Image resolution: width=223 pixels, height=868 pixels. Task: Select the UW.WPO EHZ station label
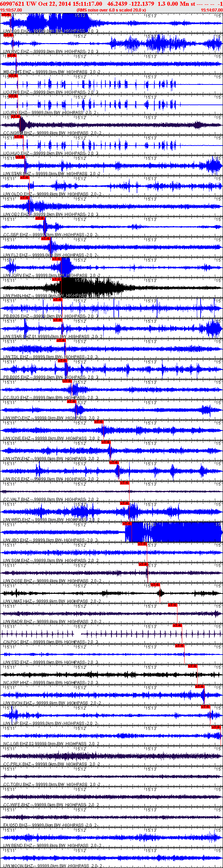pos(51,418)
